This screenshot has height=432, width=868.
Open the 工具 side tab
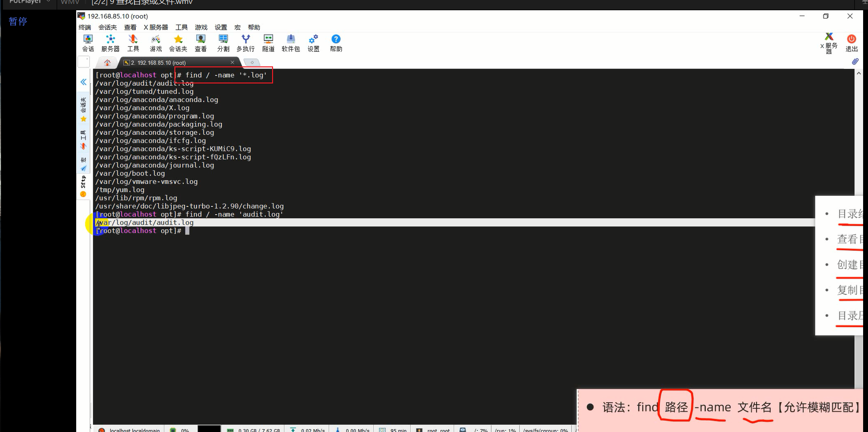click(x=84, y=140)
